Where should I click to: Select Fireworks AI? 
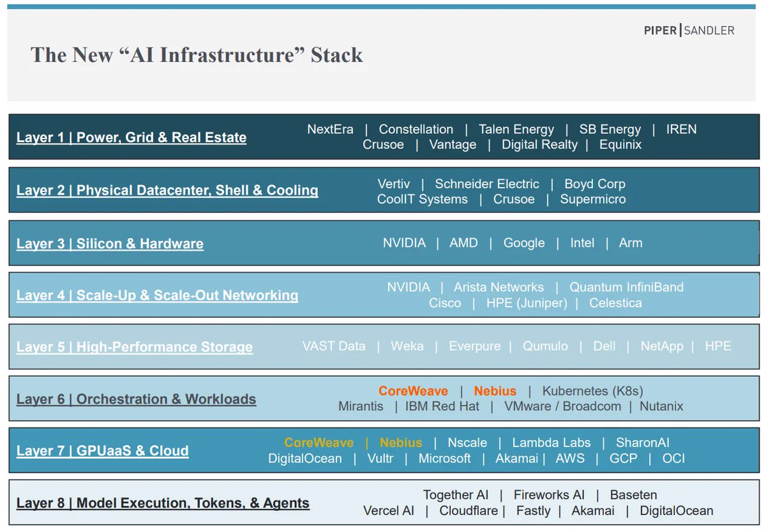[x=549, y=495]
